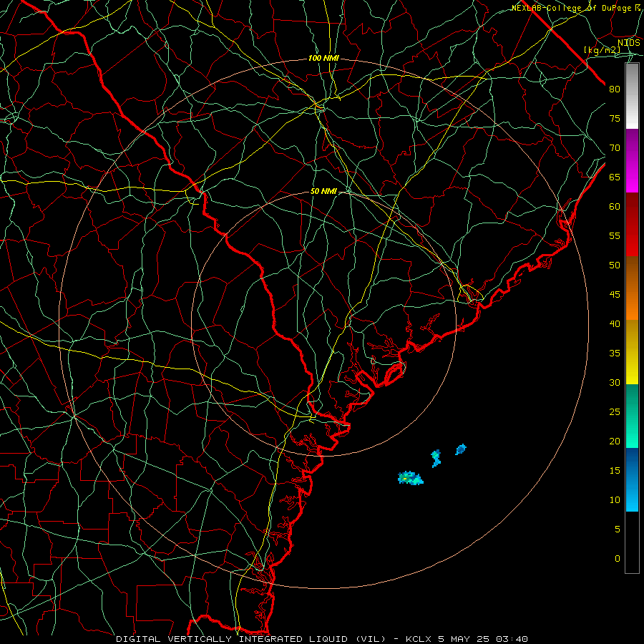Click the "03:40" timestamp in the title
Image resolution: width=644 pixels, height=644 pixels.
point(512,639)
